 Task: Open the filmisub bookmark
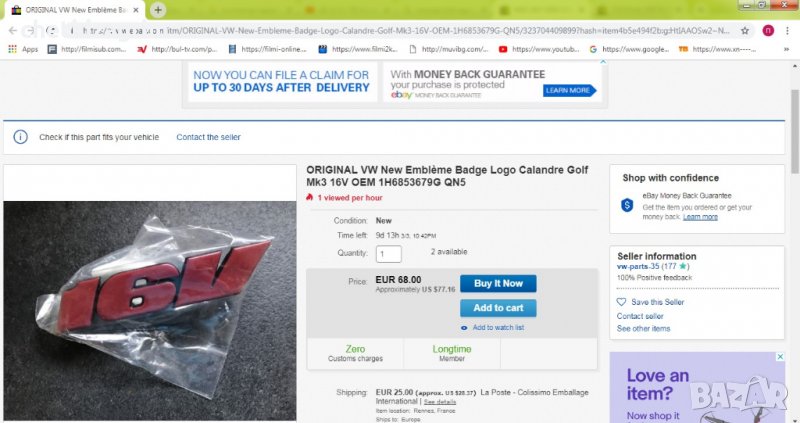tap(88, 49)
